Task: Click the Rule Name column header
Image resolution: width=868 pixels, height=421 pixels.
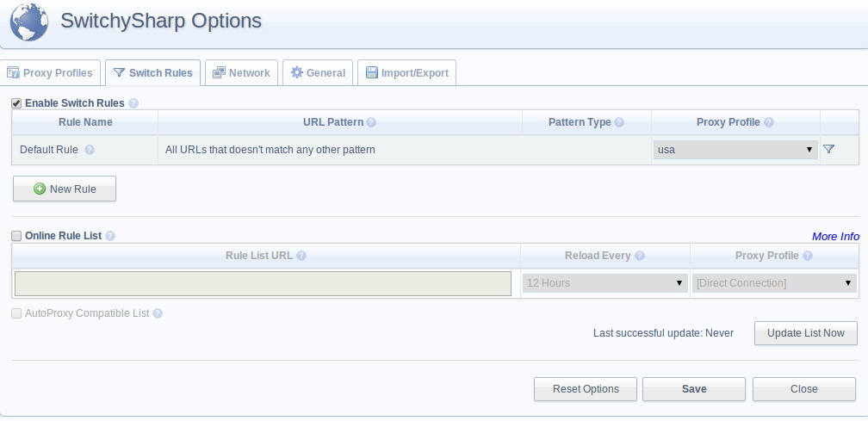Action: click(x=85, y=122)
